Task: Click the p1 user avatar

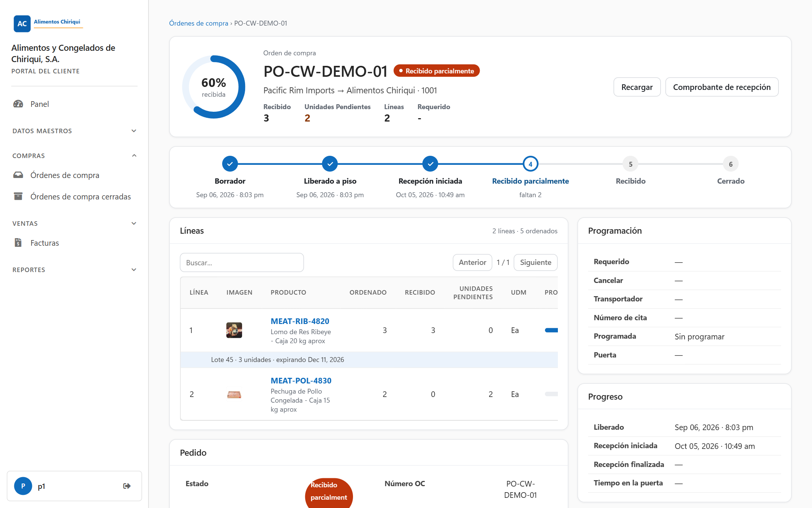Action: click(x=23, y=486)
